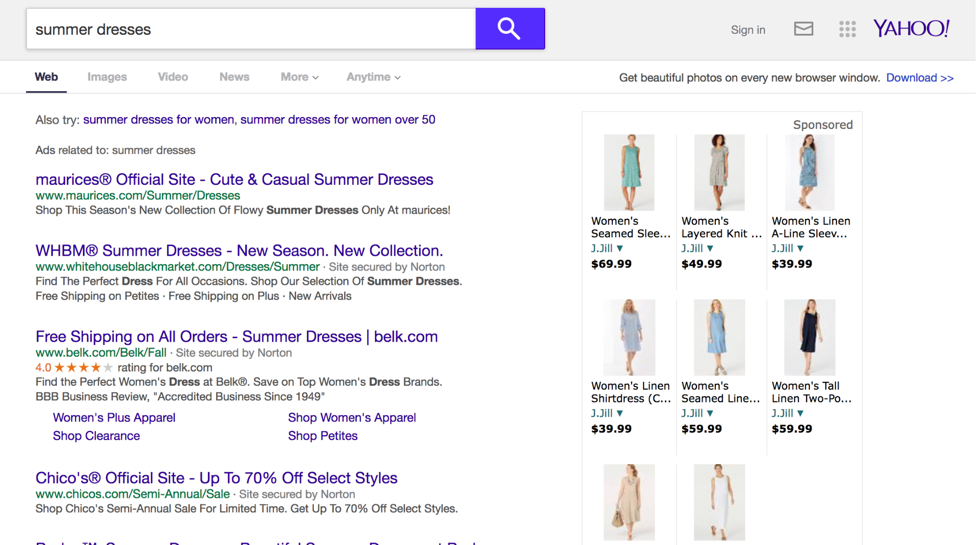Click the Sign in link
Image resolution: width=980 pixels, height=545 pixels.
pyautogui.click(x=748, y=30)
